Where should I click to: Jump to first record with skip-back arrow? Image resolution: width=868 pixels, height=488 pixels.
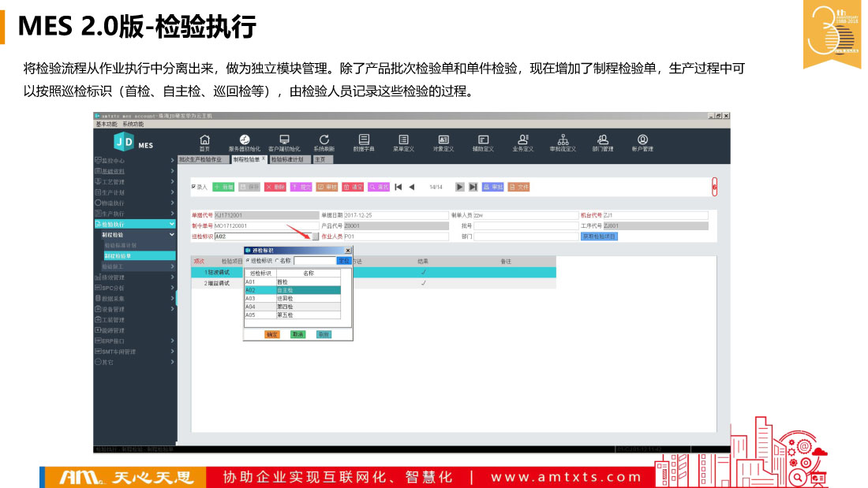point(398,187)
